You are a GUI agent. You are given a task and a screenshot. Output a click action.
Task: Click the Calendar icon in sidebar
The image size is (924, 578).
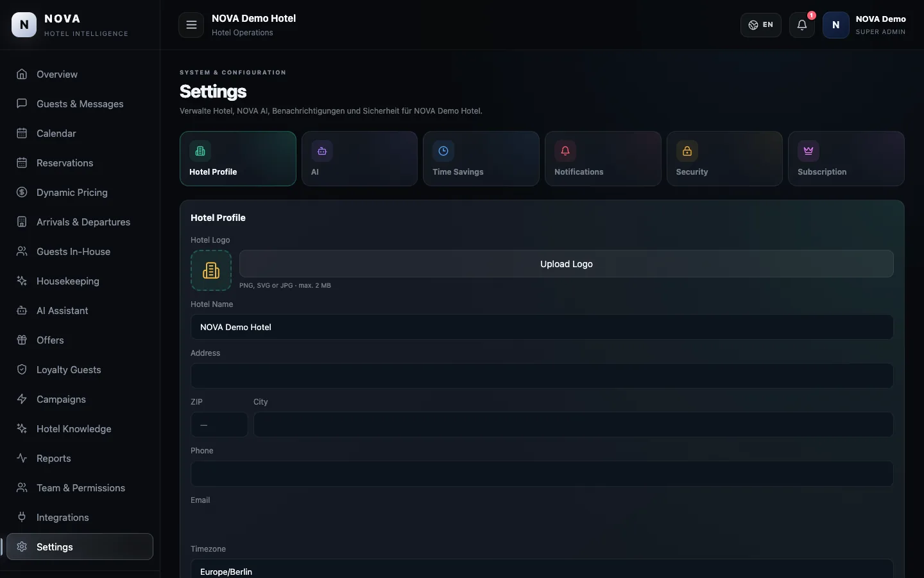click(22, 133)
